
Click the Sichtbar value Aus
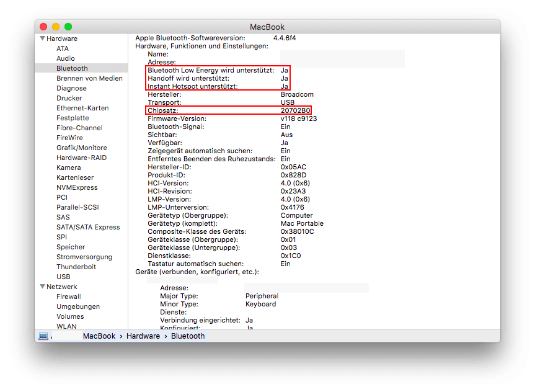286,135
